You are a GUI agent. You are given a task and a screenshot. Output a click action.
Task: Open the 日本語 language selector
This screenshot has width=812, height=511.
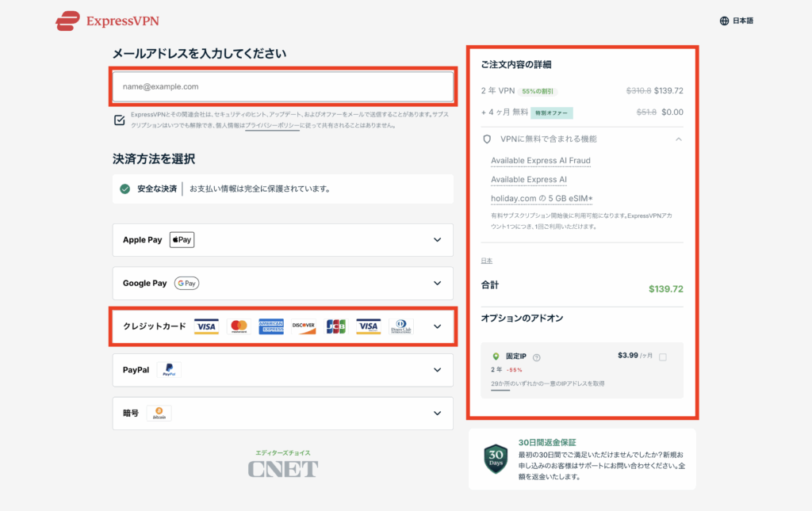pos(737,21)
